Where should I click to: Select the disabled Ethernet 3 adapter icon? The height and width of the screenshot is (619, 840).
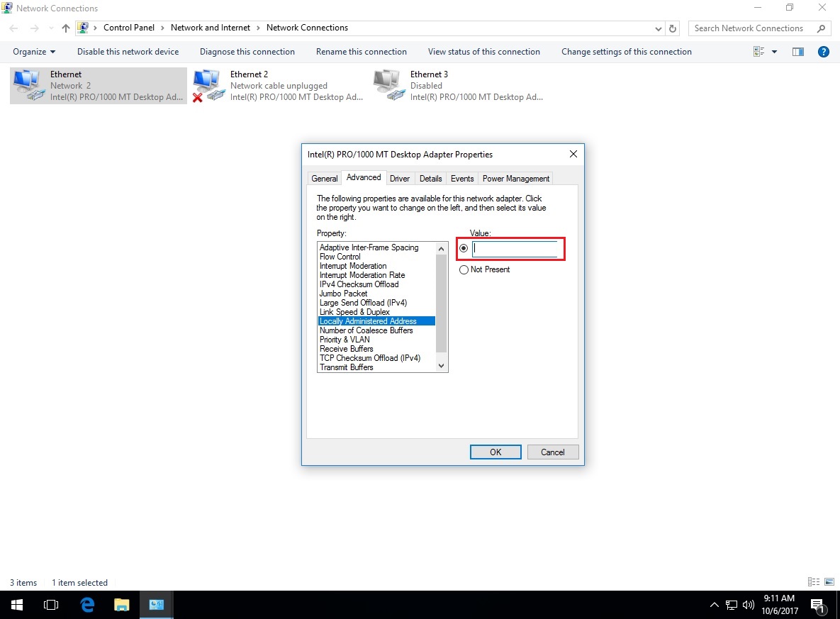(388, 86)
